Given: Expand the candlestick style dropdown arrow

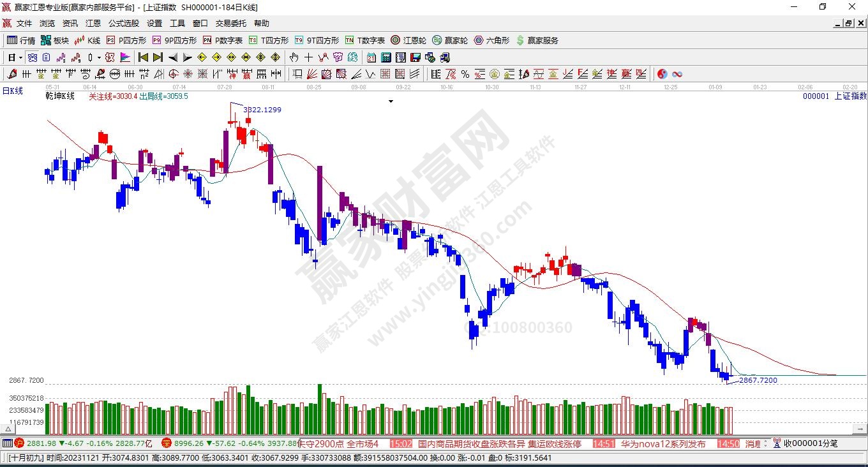Looking at the screenshot, I should click(98, 57).
